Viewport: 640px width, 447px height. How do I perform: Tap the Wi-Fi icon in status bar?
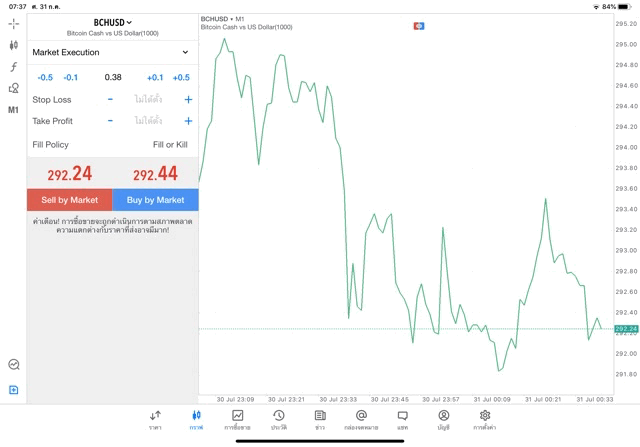click(x=596, y=7)
